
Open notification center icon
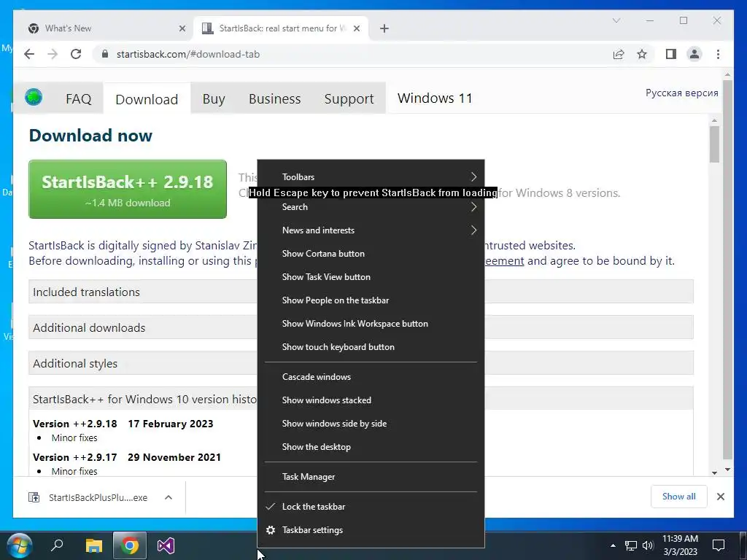click(x=719, y=545)
